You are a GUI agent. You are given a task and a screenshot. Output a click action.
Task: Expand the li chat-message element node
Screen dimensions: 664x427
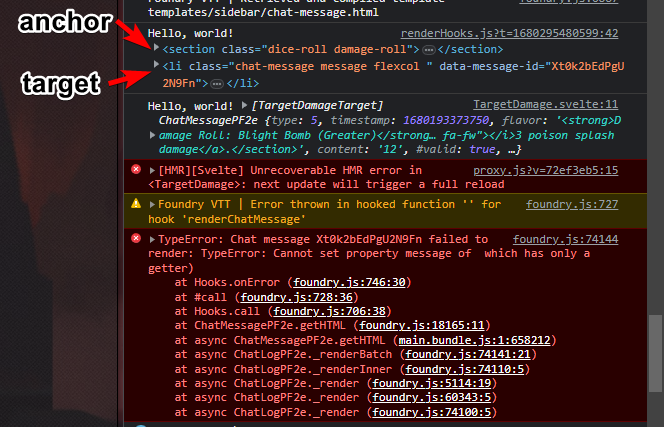pyautogui.click(x=156, y=64)
